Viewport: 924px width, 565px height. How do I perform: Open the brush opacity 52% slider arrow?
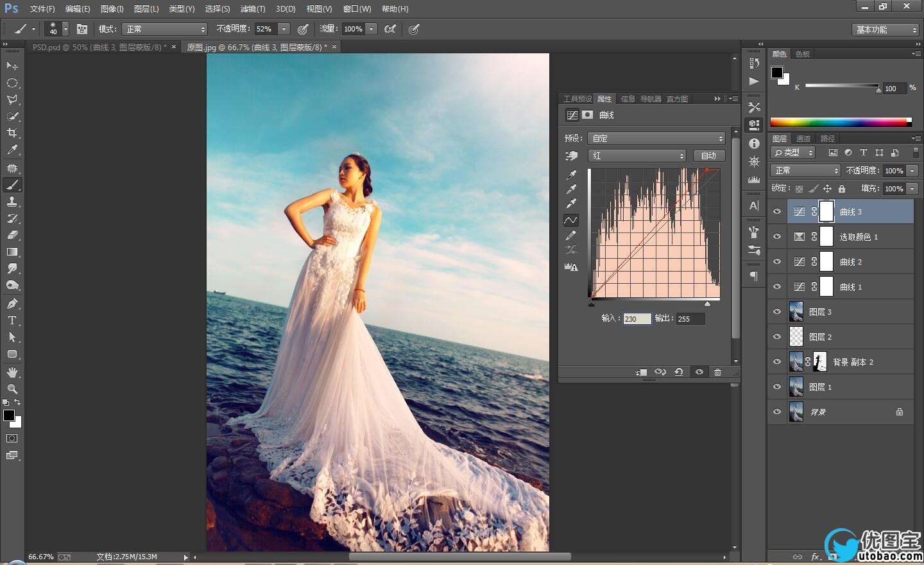pos(284,29)
